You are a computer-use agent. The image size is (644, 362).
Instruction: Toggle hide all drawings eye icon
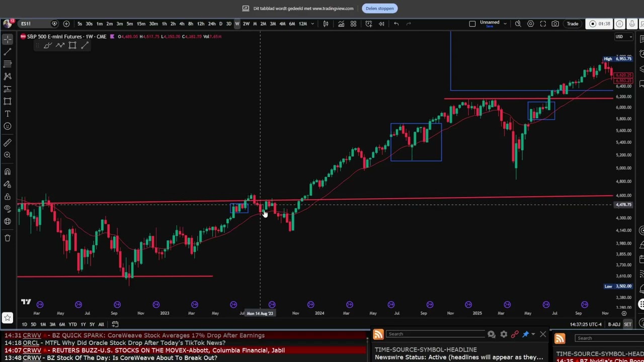point(8,209)
